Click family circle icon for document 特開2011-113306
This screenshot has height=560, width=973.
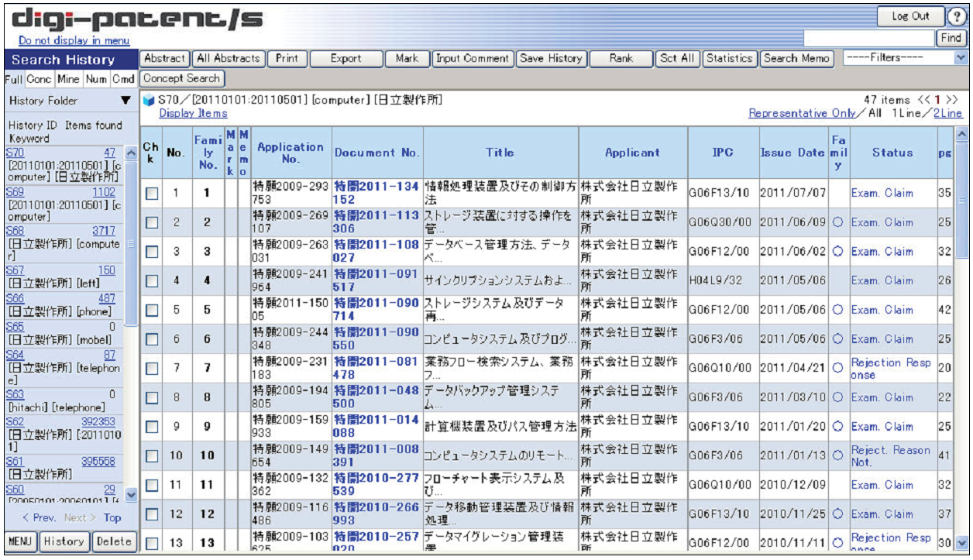coord(837,222)
